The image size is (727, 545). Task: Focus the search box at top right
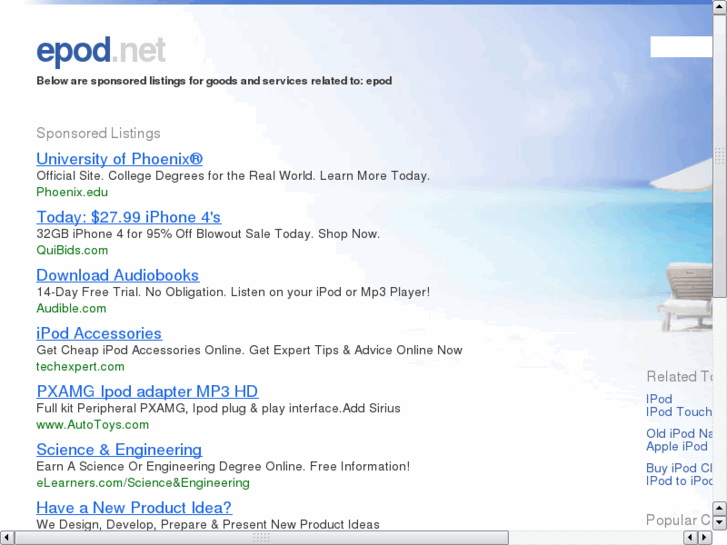[681, 47]
